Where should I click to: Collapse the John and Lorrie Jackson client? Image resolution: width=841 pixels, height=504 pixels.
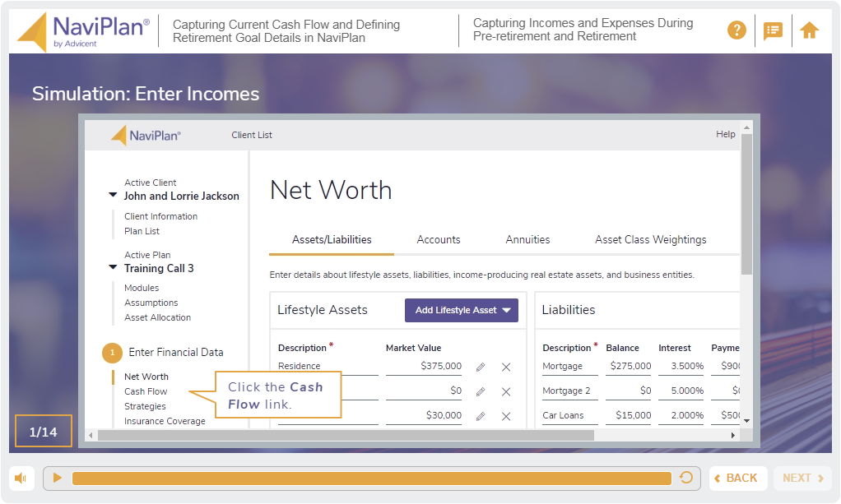click(113, 195)
